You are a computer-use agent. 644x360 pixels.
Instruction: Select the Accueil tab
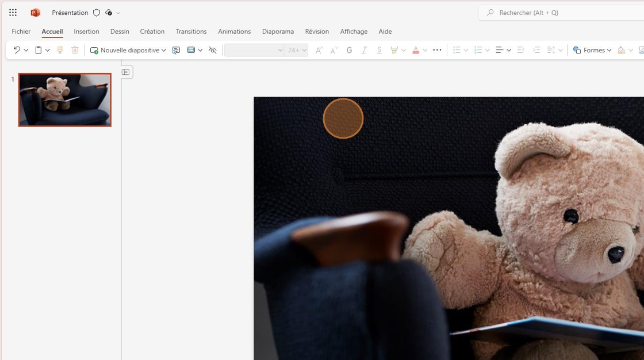(52, 32)
